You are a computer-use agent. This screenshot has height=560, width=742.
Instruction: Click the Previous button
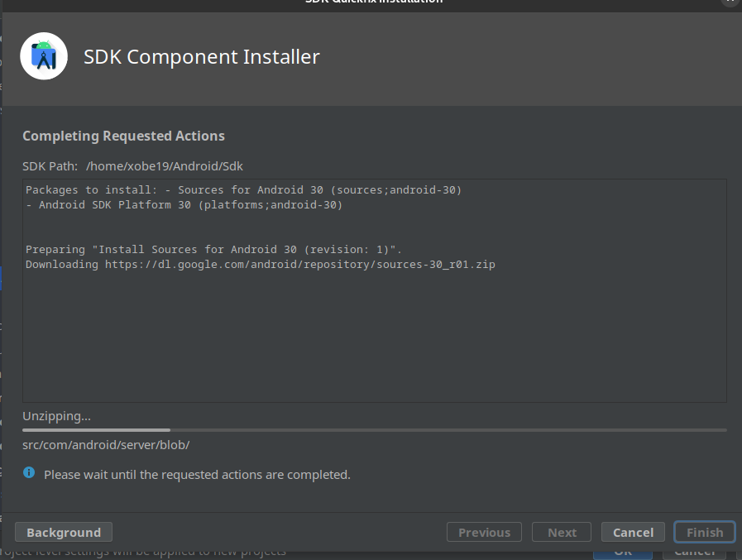[x=483, y=532]
